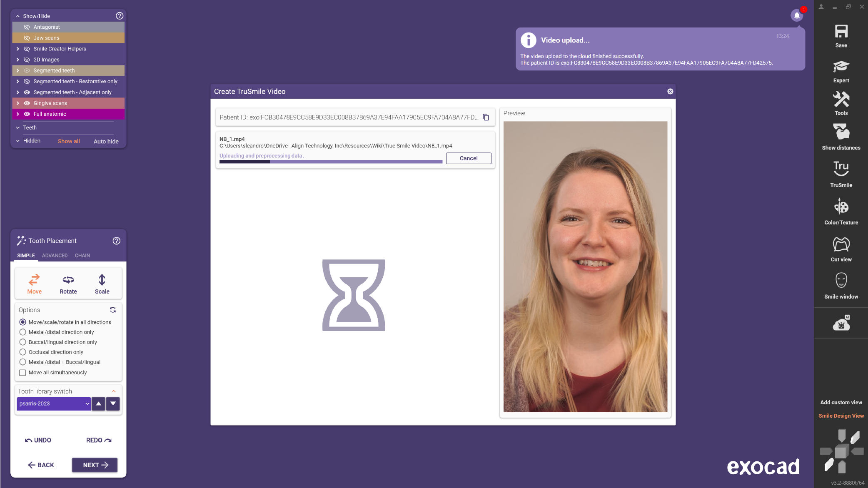868x488 pixels.
Task: Expand Smile Creator Helpers group
Action: click(x=17, y=49)
